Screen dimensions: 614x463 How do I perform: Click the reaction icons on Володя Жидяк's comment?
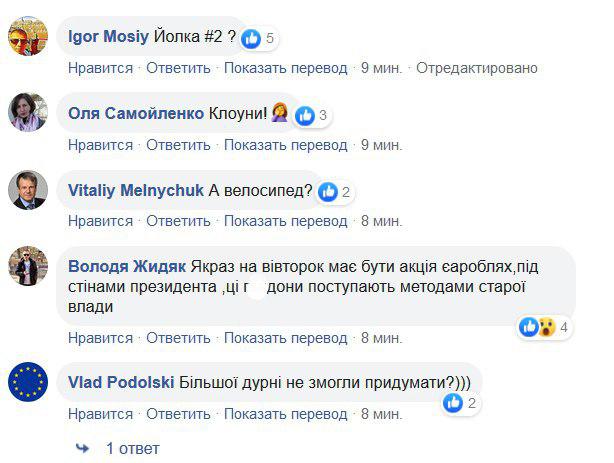point(538,327)
